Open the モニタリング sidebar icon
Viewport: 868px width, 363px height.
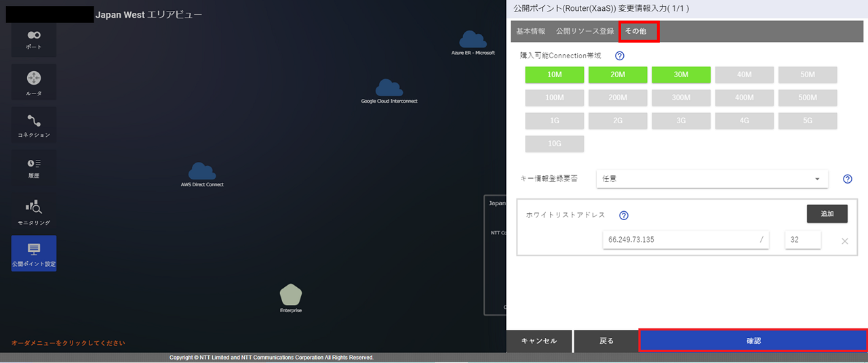coord(34,211)
